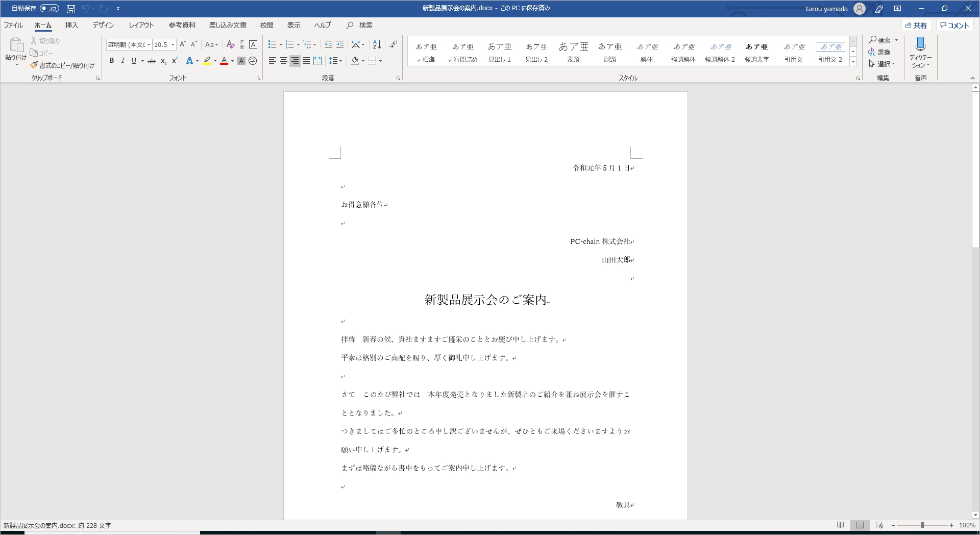The width and height of the screenshot is (980, 535).
Task: Toggle AutoSave switch
Action: click(x=50, y=9)
